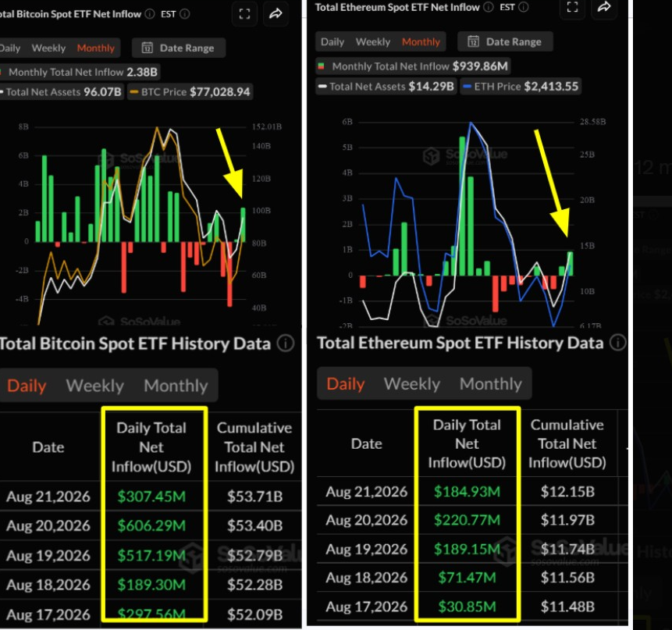Click Ethereum Cumulative Total Net Inflow header
The width and height of the screenshot is (672, 630).
click(567, 443)
